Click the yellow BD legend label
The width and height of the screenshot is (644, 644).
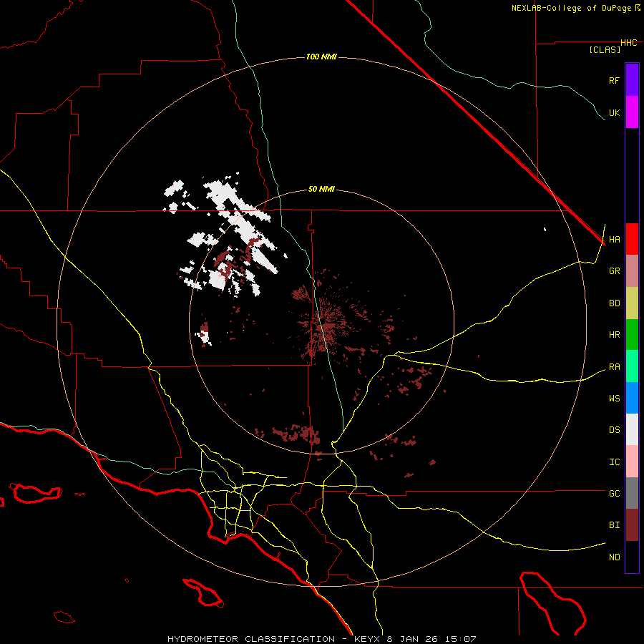(x=614, y=303)
